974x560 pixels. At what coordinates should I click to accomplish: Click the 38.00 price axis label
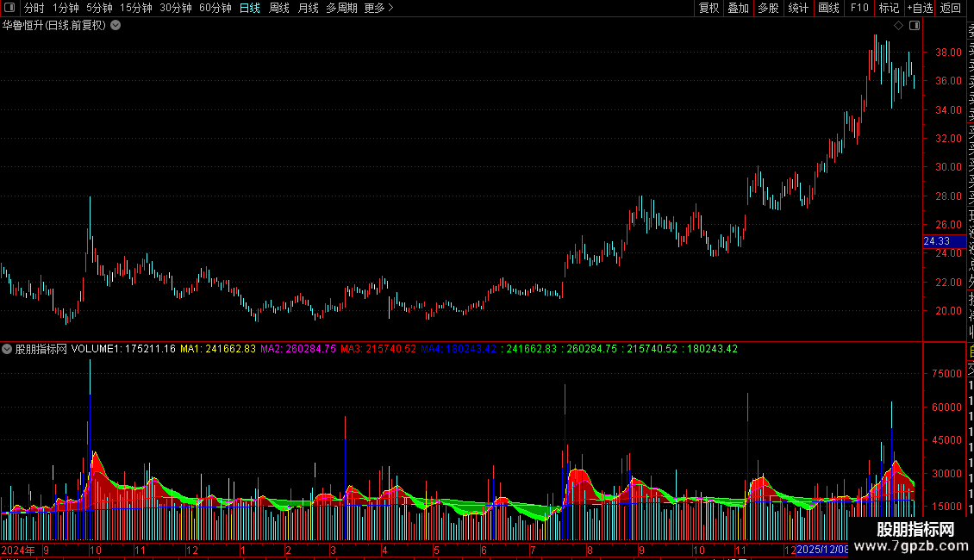948,53
